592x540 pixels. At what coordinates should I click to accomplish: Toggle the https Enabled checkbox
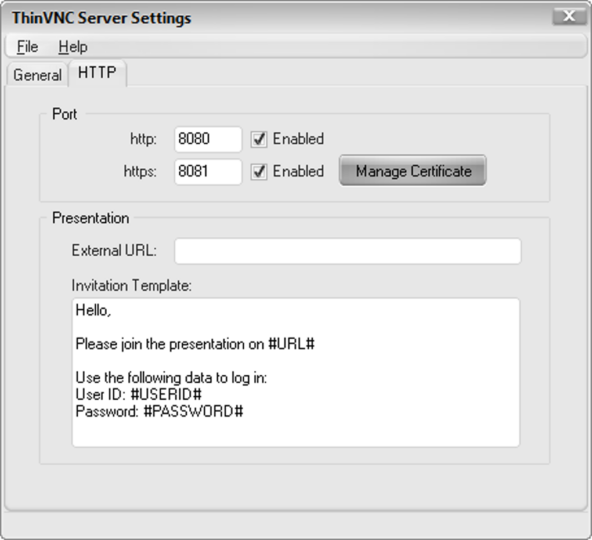coord(259,172)
